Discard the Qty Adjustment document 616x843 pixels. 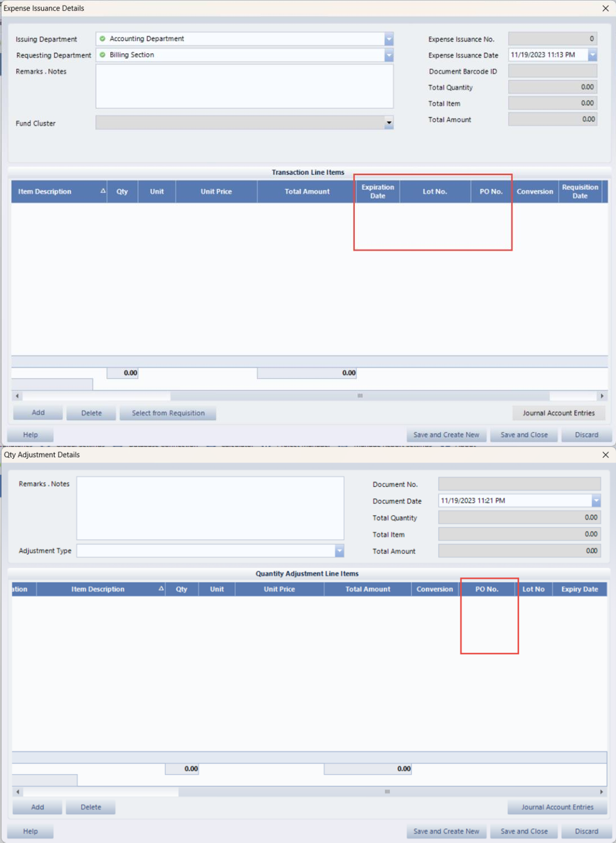pyautogui.click(x=586, y=831)
